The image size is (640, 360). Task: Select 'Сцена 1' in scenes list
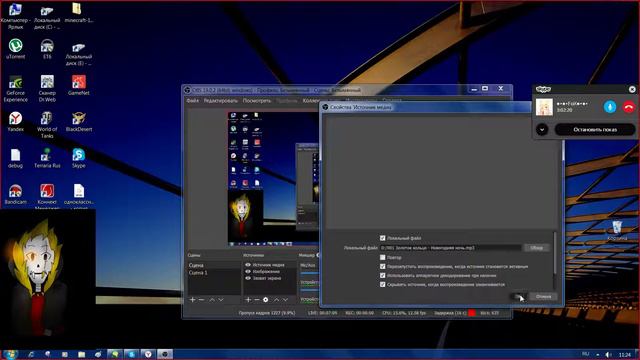click(214, 273)
